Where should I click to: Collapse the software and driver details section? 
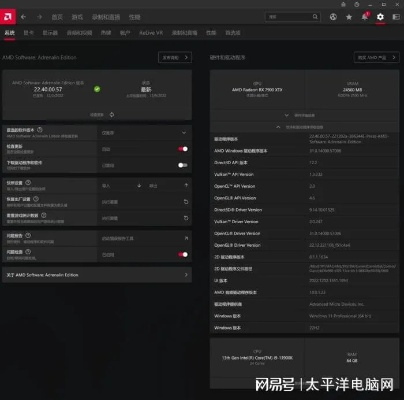point(278,127)
